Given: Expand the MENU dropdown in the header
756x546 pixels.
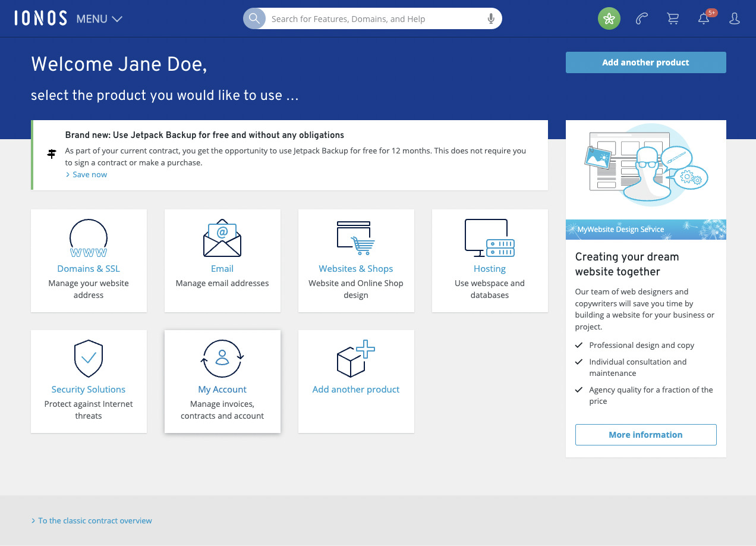Looking at the screenshot, I should (99, 18).
